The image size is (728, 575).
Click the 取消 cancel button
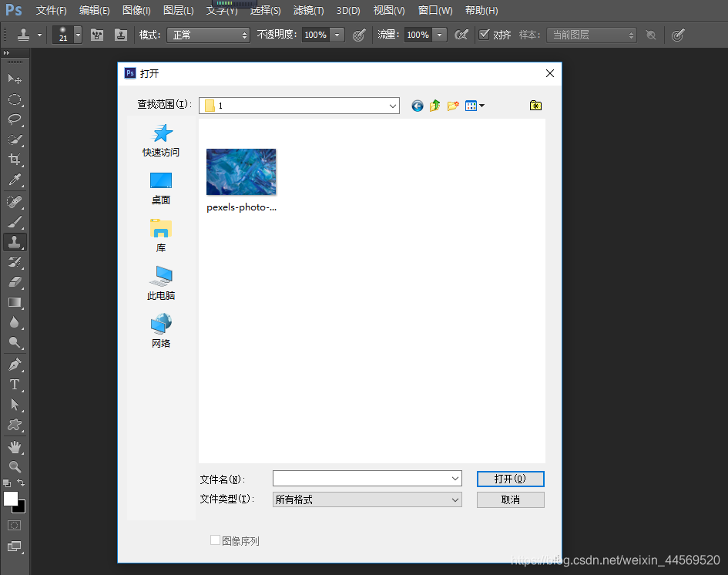510,499
